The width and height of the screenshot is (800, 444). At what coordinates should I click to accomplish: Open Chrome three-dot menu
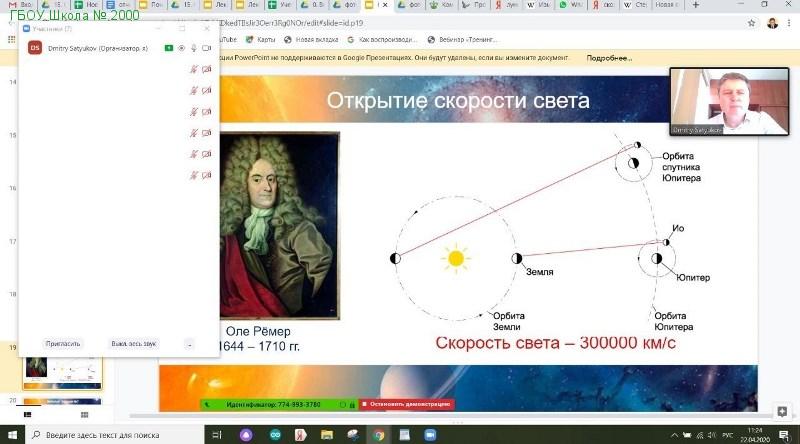click(789, 23)
